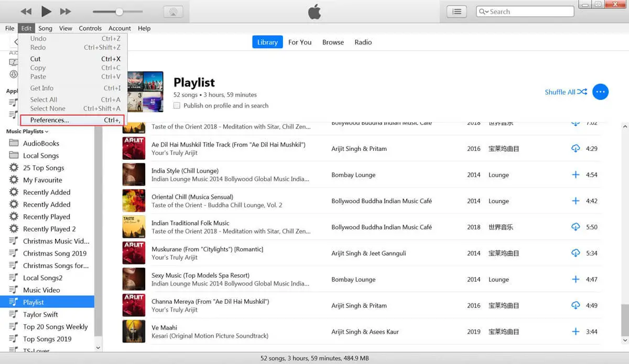This screenshot has width=629, height=364.
Task: Click the Shuffle All link
Action: tap(560, 92)
